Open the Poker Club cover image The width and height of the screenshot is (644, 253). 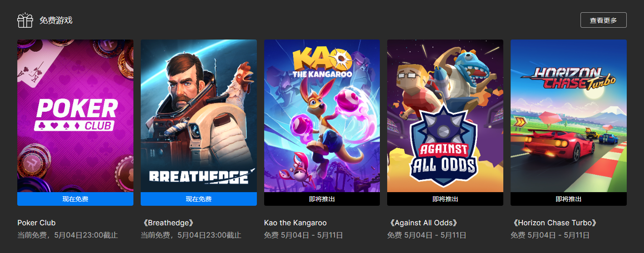[75, 116]
